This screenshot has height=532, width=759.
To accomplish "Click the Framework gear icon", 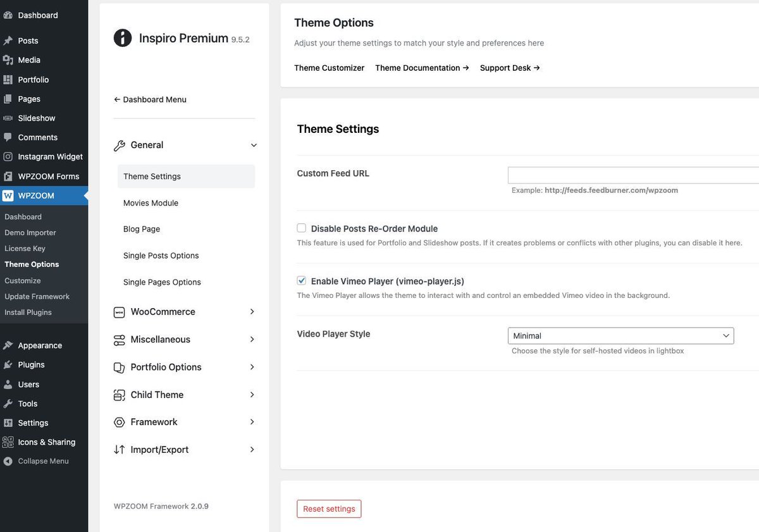I will [x=119, y=422].
